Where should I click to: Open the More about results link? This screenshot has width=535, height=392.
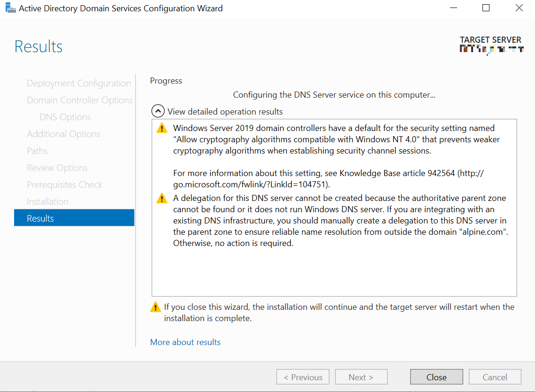(185, 342)
